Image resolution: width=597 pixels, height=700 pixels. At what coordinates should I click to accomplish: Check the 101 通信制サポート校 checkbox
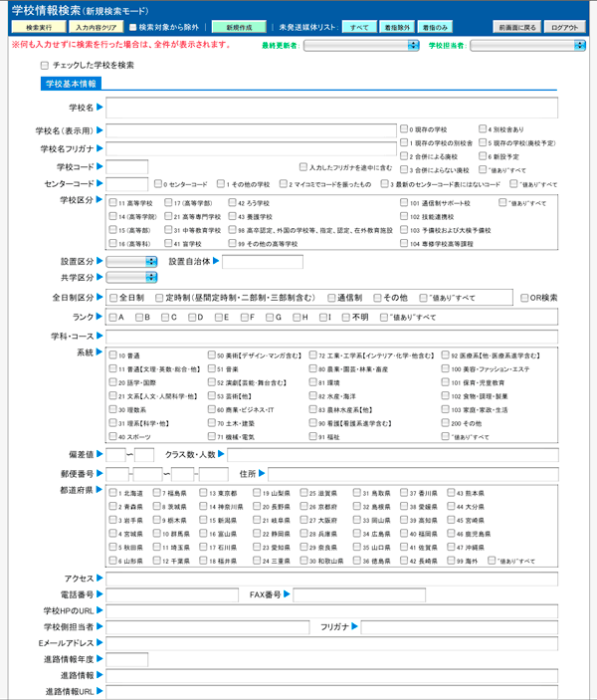click(x=404, y=203)
